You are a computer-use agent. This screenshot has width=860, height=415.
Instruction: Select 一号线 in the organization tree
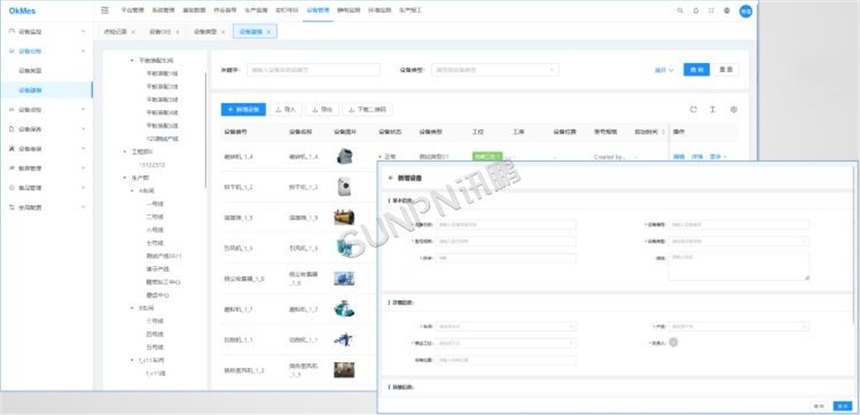click(x=155, y=204)
